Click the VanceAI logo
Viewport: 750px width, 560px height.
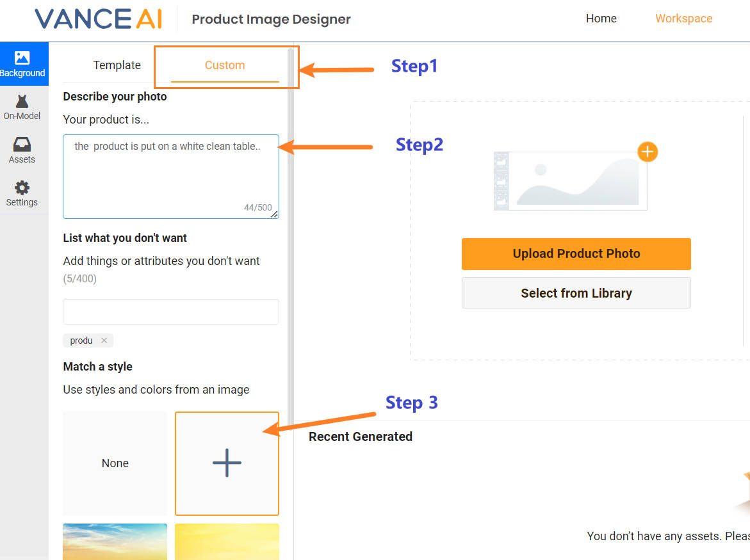[98, 19]
